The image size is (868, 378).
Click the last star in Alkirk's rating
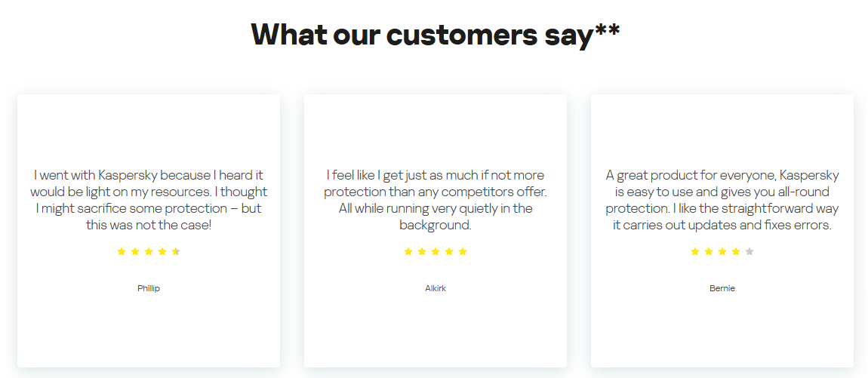(463, 252)
